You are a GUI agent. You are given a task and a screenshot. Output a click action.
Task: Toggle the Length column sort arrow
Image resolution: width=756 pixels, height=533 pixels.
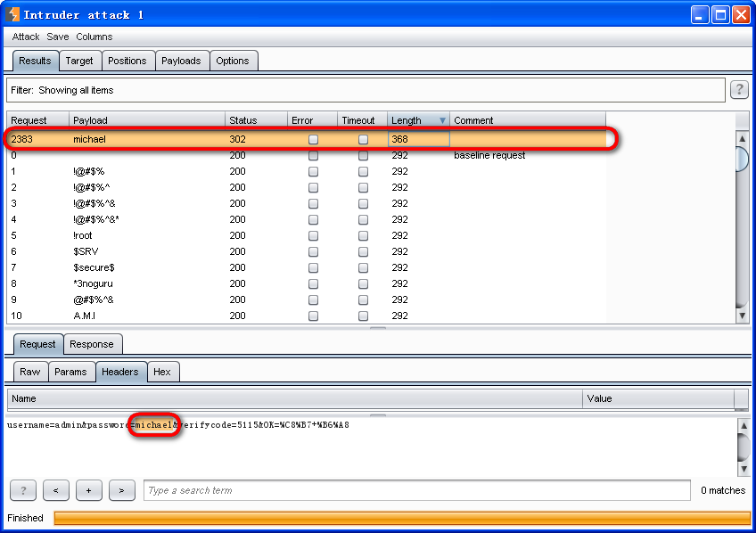tap(442, 120)
